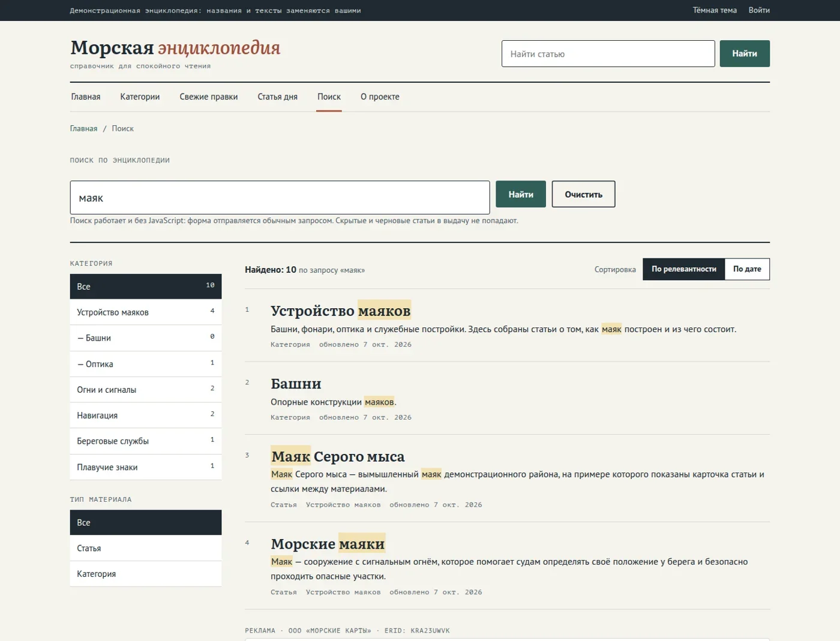Image resolution: width=840 pixels, height=641 pixels.
Task: Filter by the Башни subcategory
Action: 146,338
